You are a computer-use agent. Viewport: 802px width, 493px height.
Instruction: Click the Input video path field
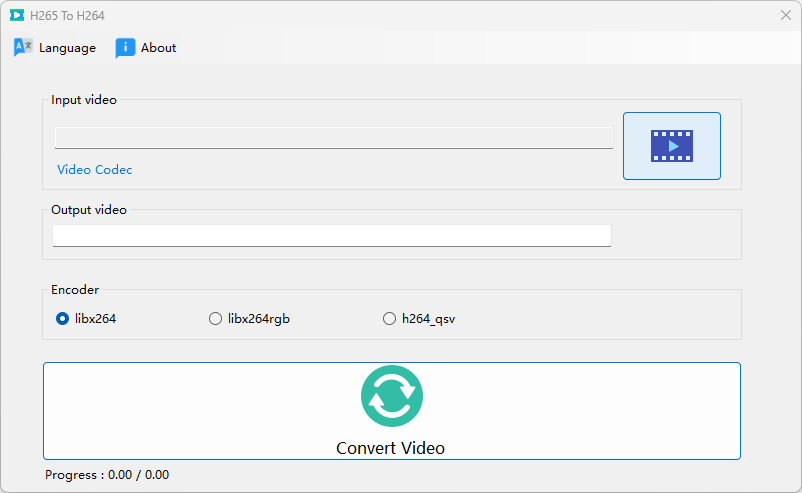(333, 138)
